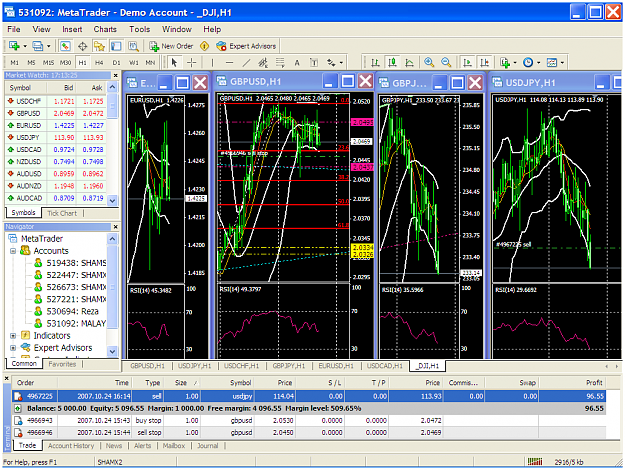
Task: Expand the Indicators tree node
Action: 13,336
